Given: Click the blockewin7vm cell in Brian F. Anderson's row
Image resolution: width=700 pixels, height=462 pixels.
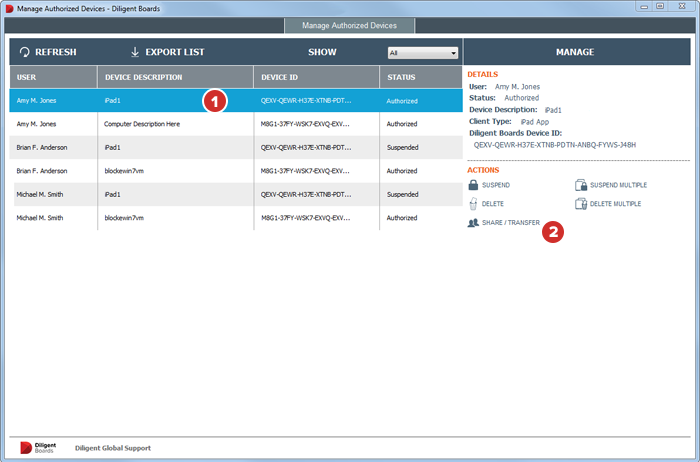Looking at the screenshot, I should 124,171.
